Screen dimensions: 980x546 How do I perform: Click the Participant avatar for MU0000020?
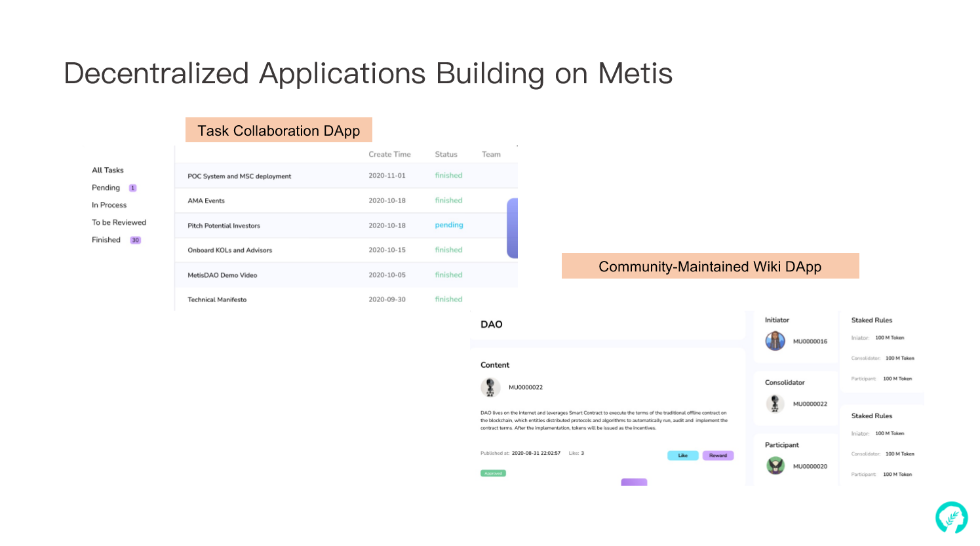coord(775,466)
